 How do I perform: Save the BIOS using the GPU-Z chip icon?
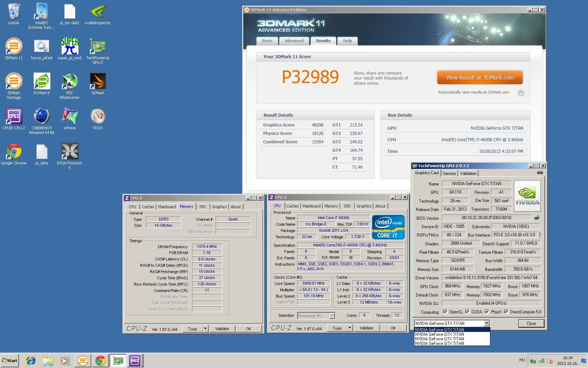click(537, 218)
